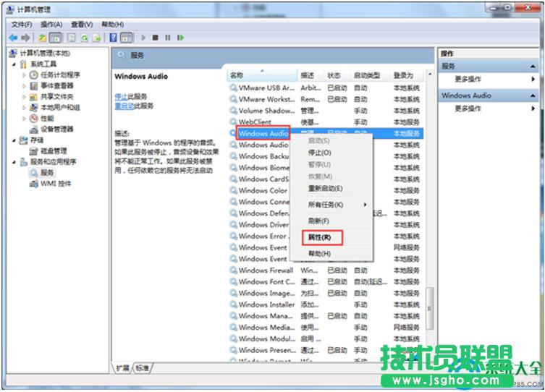545x392 pixels.
Task: Choose 属性(R) from the context menu
Action: pyautogui.click(x=319, y=237)
